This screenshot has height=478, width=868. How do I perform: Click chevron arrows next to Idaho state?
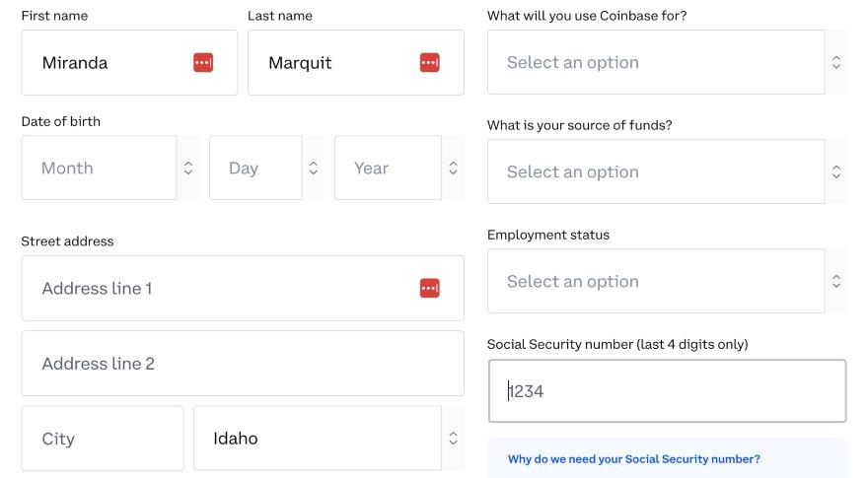point(454,439)
